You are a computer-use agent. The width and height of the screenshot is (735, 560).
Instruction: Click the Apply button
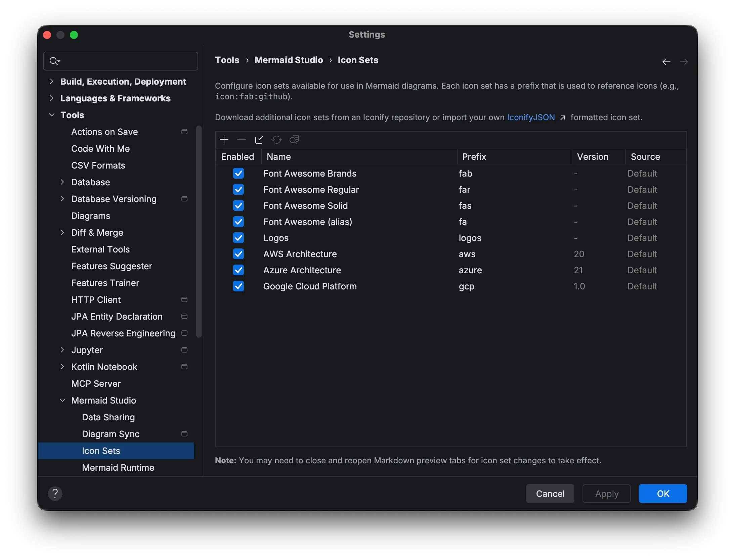[607, 494]
